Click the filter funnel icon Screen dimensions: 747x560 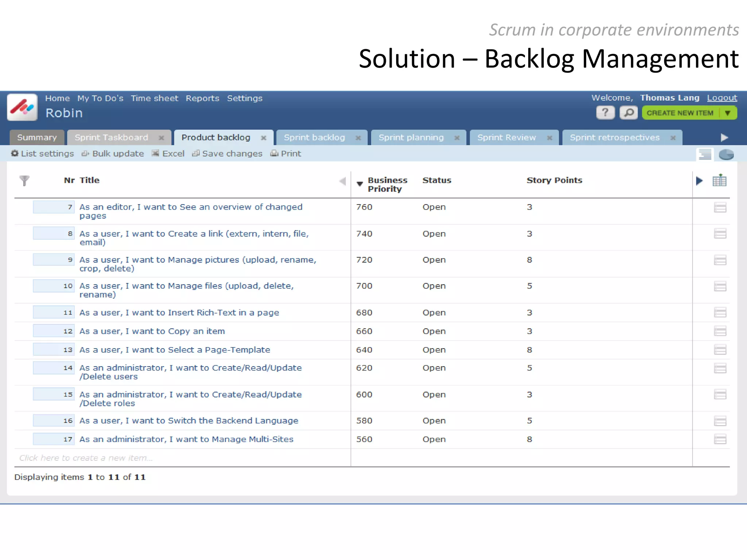click(24, 180)
